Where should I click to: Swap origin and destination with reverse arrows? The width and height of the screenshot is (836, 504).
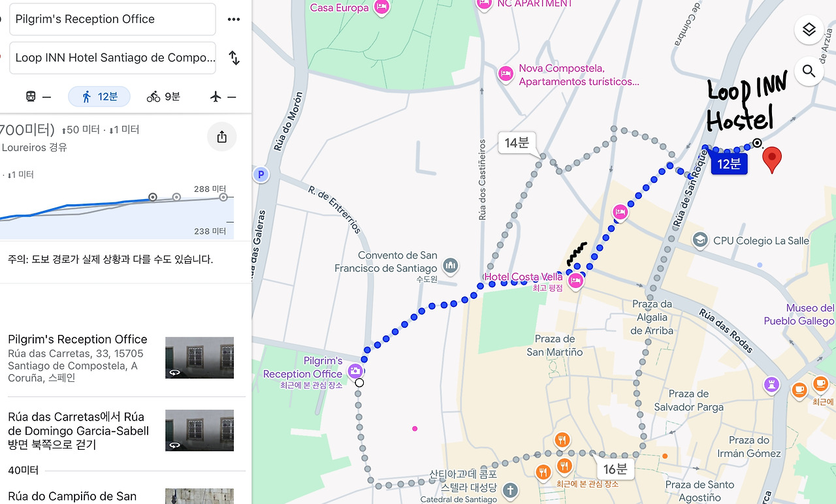coord(234,57)
